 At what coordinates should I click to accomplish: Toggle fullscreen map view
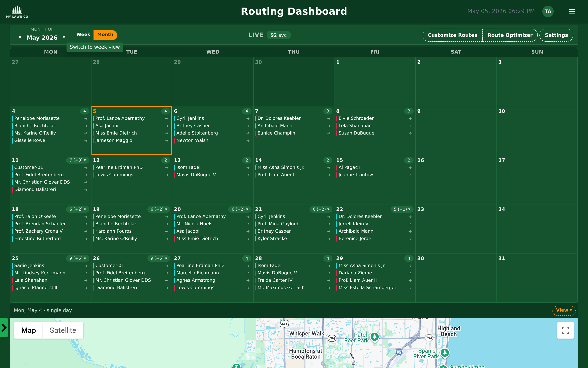tap(565, 330)
